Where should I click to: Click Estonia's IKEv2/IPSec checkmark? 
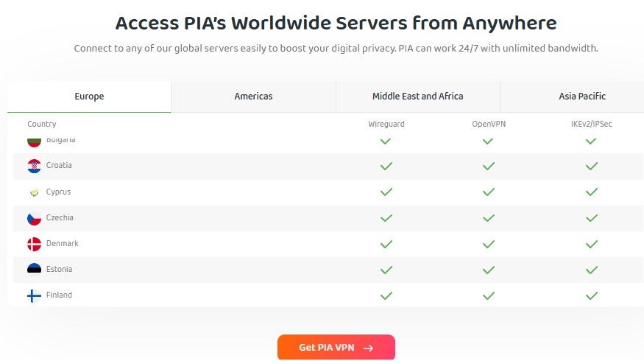pos(592,270)
